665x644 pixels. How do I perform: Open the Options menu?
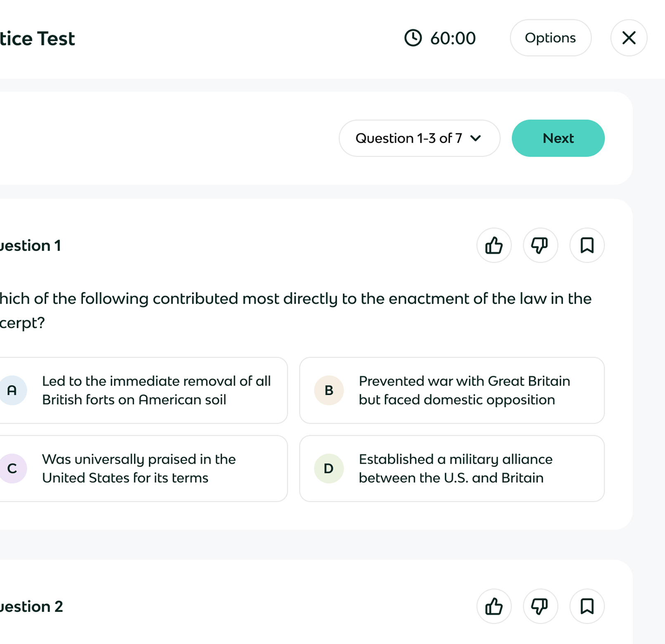[550, 38]
